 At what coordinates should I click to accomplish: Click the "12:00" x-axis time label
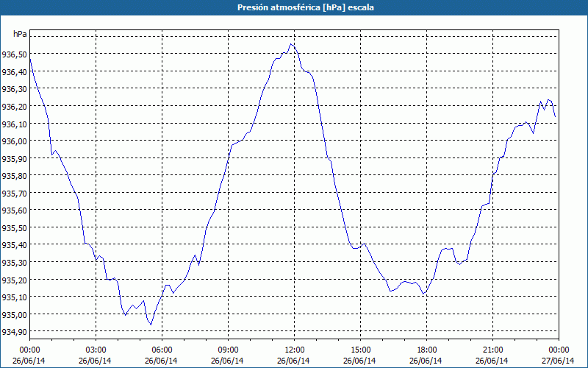click(295, 350)
